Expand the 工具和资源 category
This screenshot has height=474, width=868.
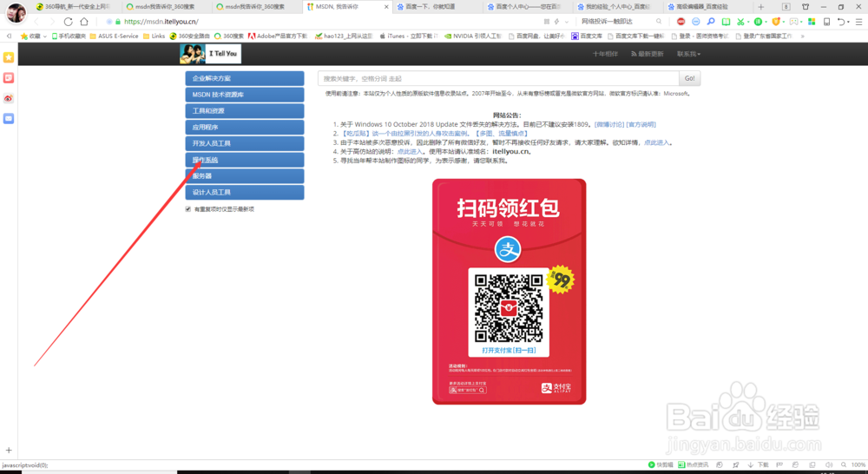pyautogui.click(x=245, y=111)
